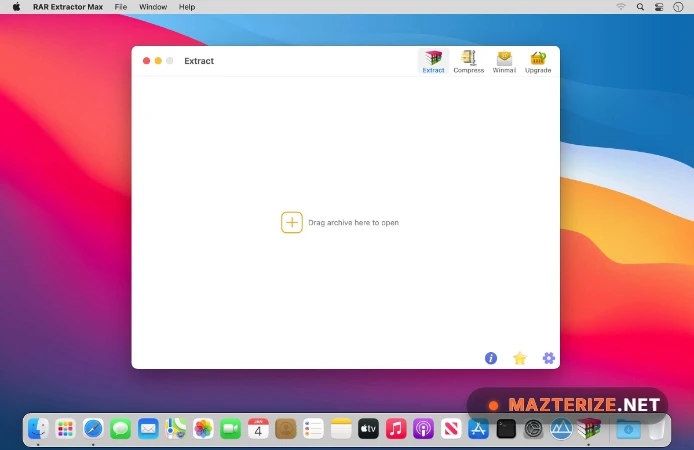Screen dimensions: 694x450
Task: Open Calendar from the Dock
Action: point(258,429)
